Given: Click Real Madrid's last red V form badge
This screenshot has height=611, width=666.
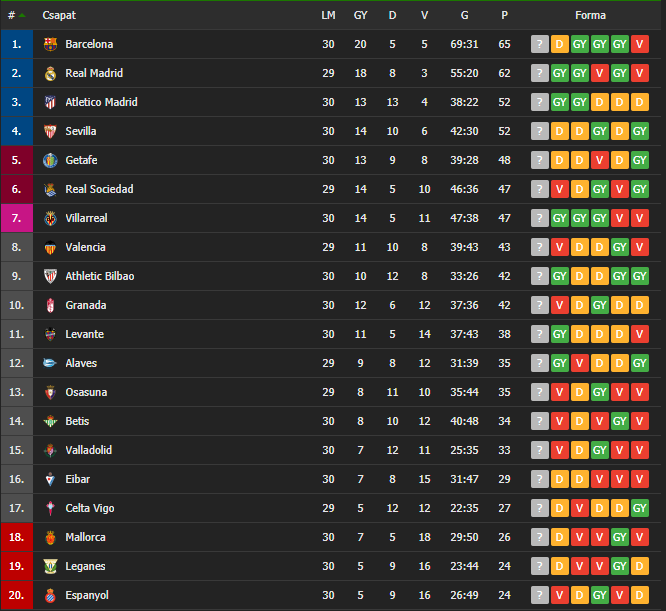Looking at the screenshot, I should click(640, 73).
